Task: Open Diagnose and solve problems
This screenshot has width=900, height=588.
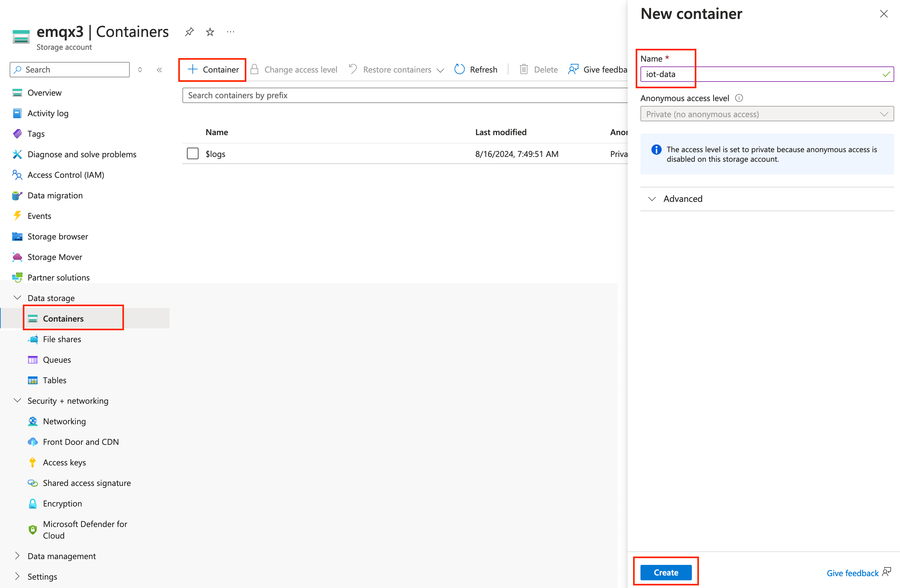Action: pos(82,154)
